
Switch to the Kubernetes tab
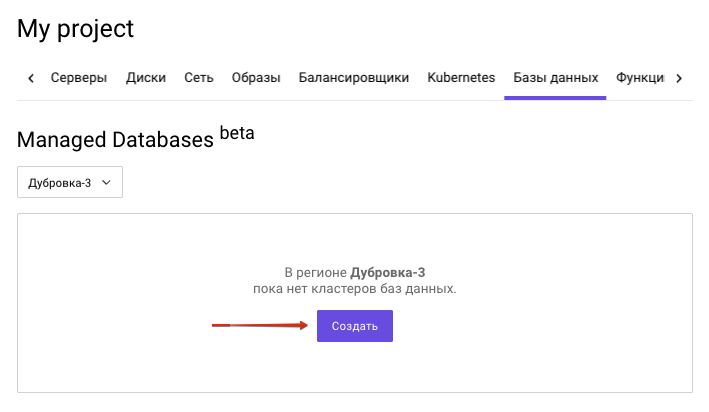click(461, 78)
